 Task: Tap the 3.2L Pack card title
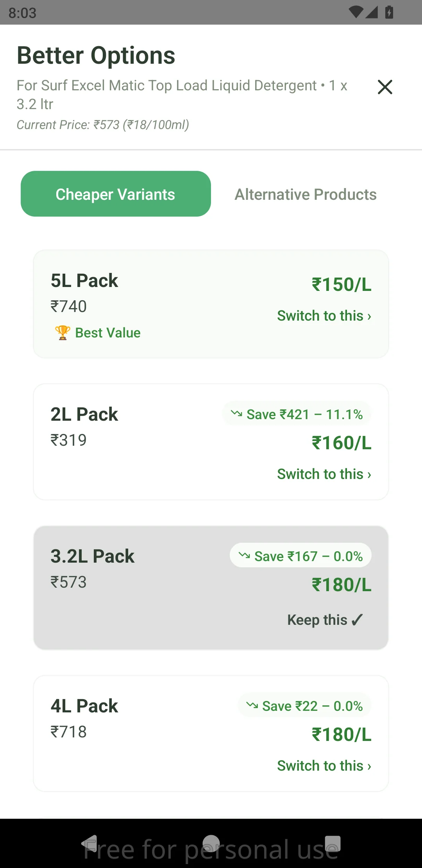pyautogui.click(x=92, y=556)
